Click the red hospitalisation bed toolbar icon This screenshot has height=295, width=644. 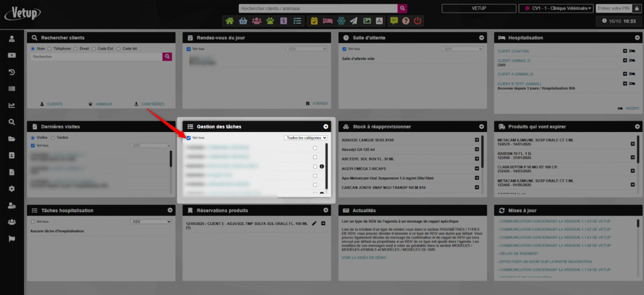pos(327,21)
